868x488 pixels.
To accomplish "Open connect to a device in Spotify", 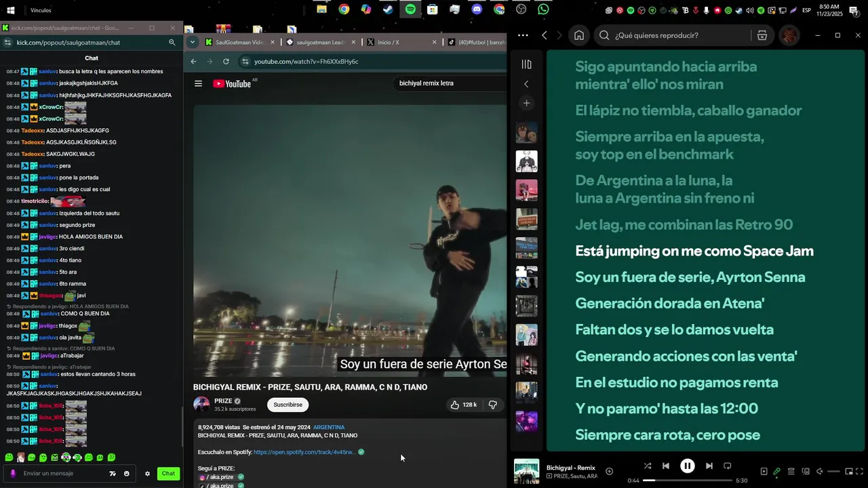I will pyautogui.click(x=806, y=471).
